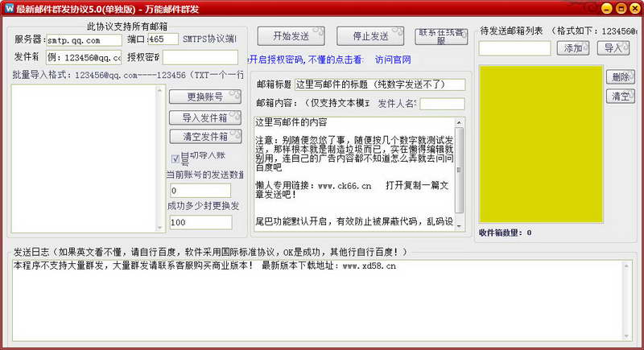Screen dimensions: 644x350
Task: Close the window with the red button
Action: pyautogui.click(x=636, y=8)
